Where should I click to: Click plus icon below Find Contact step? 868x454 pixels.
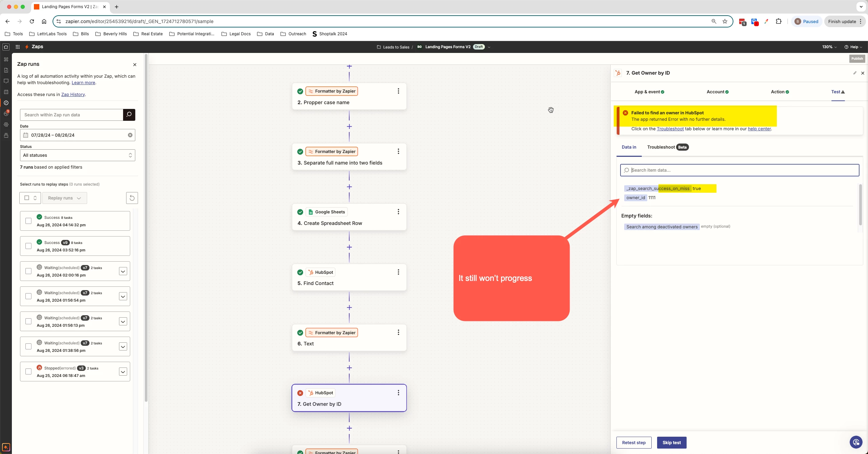[x=349, y=307]
